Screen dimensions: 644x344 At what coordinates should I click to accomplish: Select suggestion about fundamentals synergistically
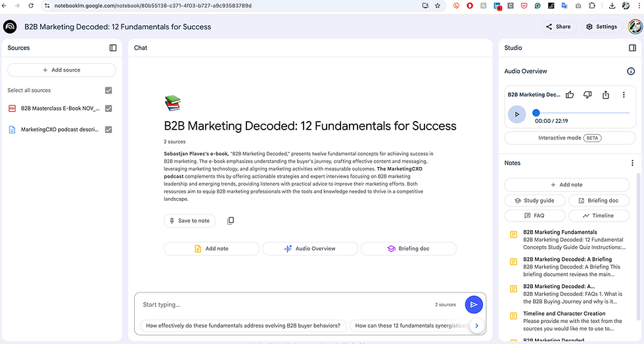(x=410, y=326)
